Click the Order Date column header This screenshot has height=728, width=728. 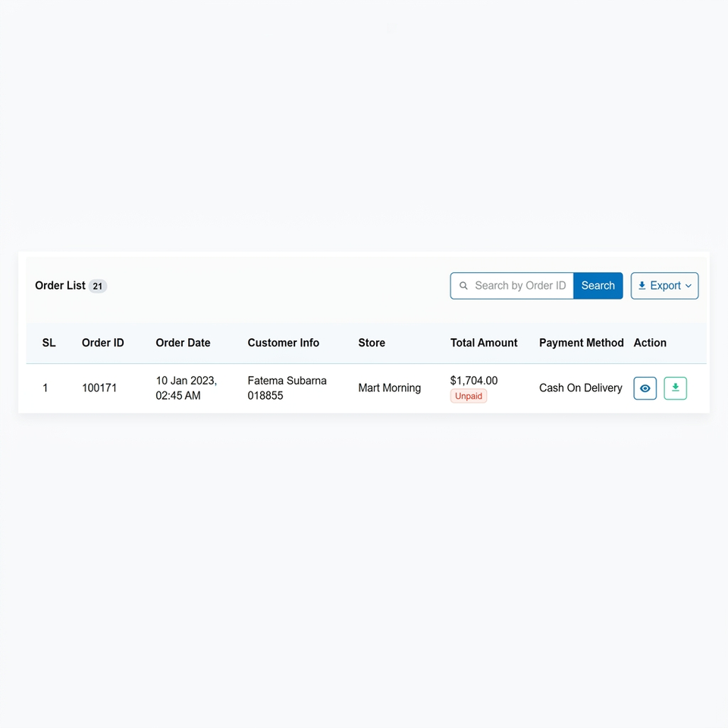(183, 343)
